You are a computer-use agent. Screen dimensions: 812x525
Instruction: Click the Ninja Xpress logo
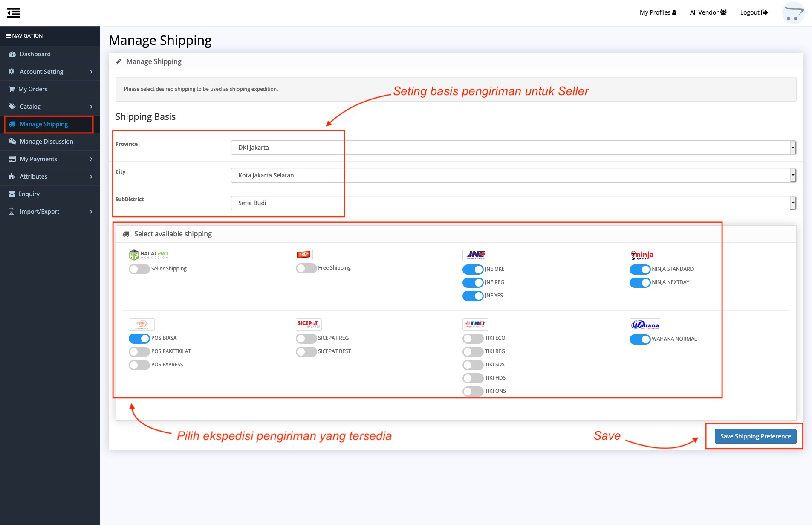642,255
